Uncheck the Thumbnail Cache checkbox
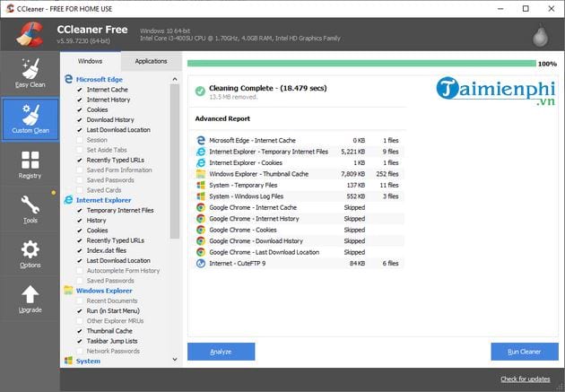565x392 pixels. point(80,331)
